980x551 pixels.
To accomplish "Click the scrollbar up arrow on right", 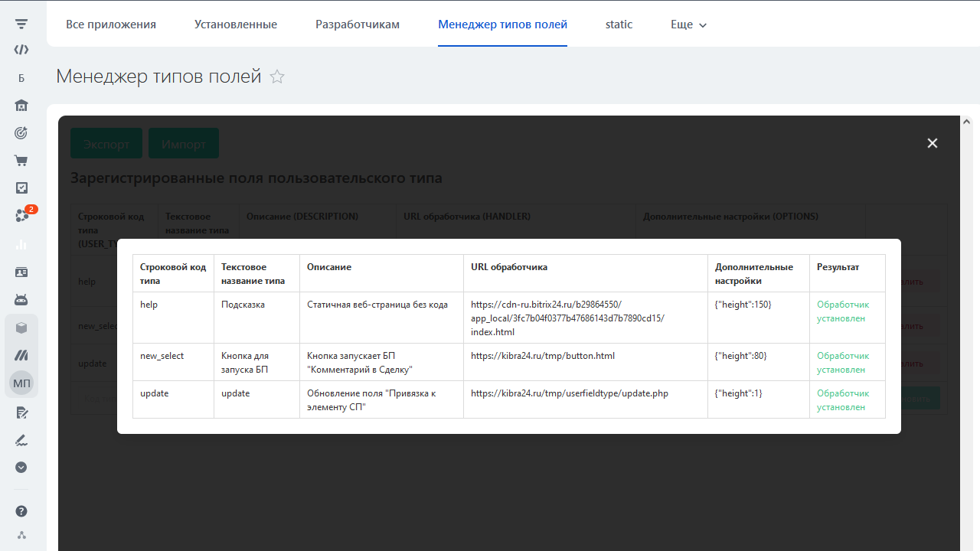I will (x=966, y=122).
